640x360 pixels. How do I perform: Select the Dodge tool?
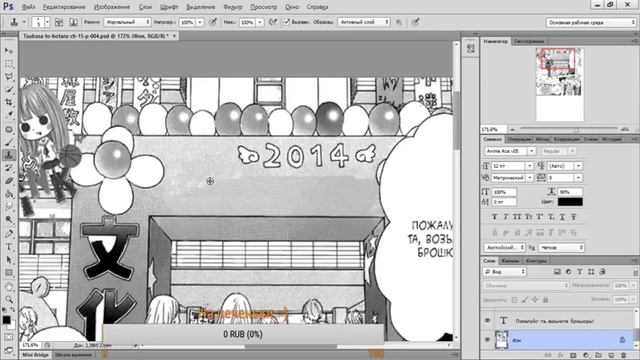(x=9, y=220)
